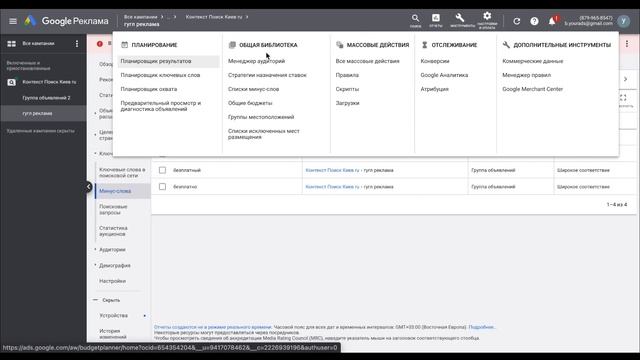640x360 pixels.
Task: Open the hamburger main menu
Action: (13, 21)
